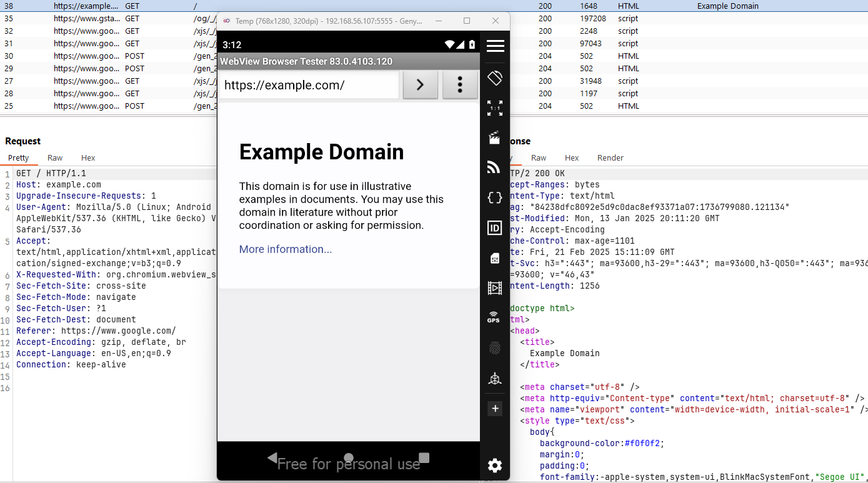Switch to the Hex tab in Request

[x=88, y=158]
